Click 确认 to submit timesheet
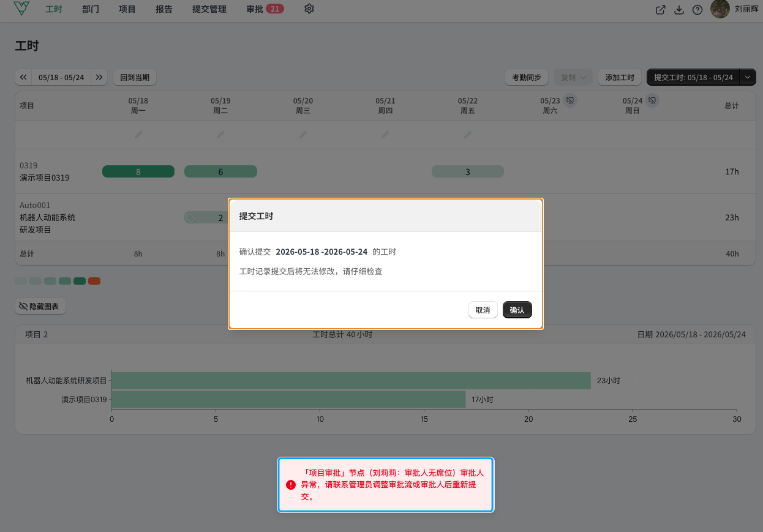 (x=517, y=310)
